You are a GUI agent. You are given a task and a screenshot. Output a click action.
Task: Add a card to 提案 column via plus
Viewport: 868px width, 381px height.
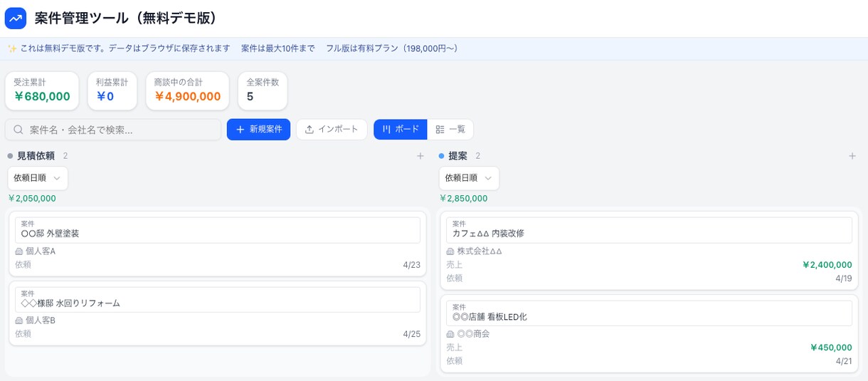pyautogui.click(x=852, y=156)
